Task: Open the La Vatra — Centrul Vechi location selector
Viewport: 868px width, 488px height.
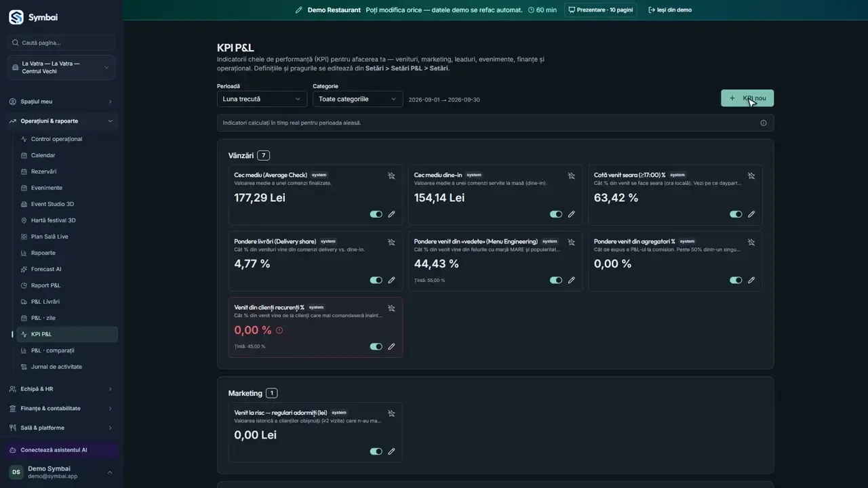Action: tap(61, 68)
